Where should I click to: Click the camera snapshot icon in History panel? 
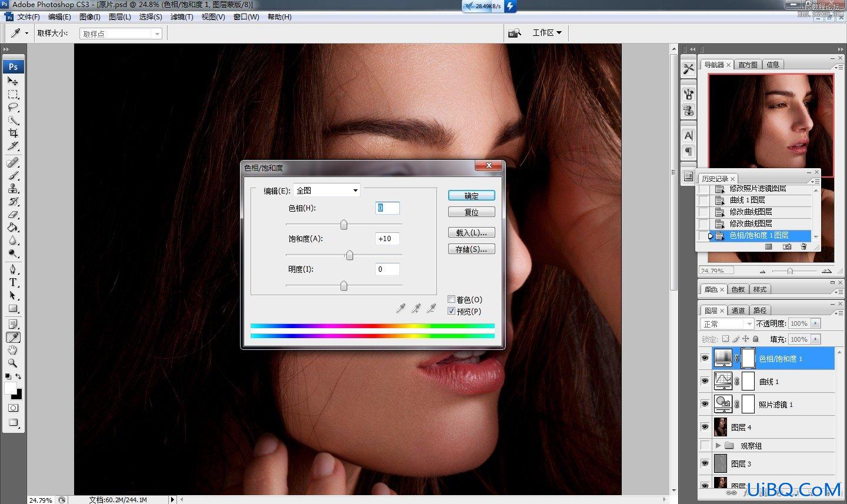click(787, 247)
